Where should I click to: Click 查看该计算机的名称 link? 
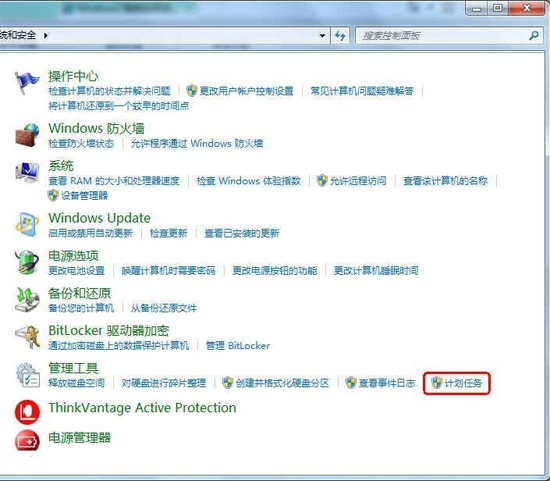pos(445,181)
